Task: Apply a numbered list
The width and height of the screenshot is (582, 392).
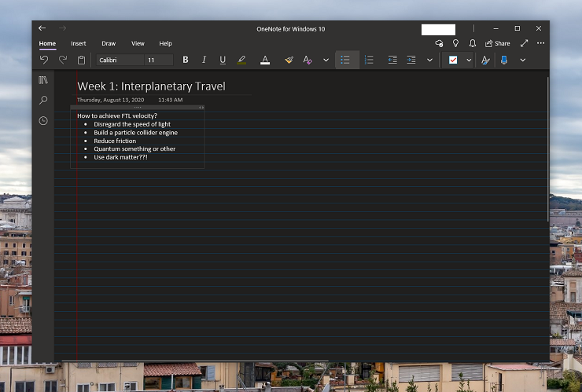Action: coord(369,60)
